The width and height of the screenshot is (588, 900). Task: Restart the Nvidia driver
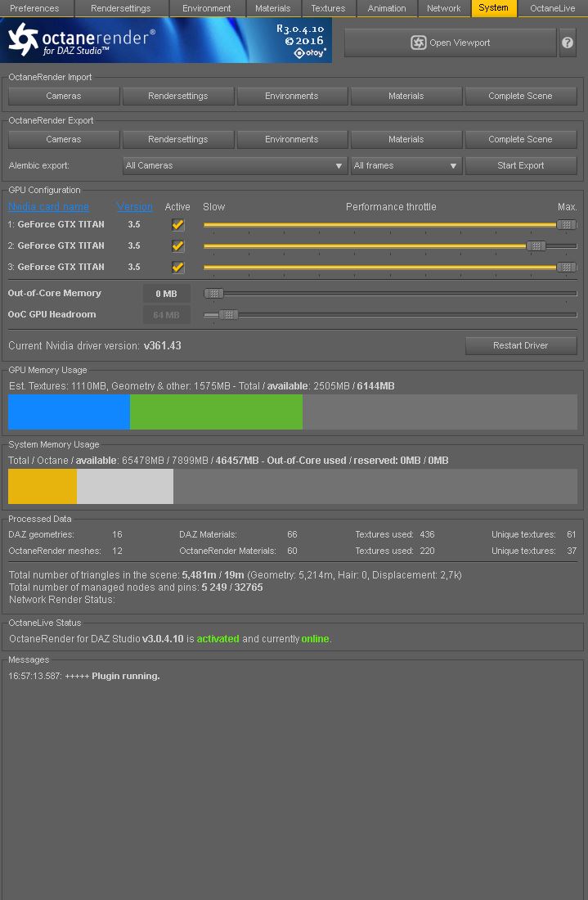point(520,345)
